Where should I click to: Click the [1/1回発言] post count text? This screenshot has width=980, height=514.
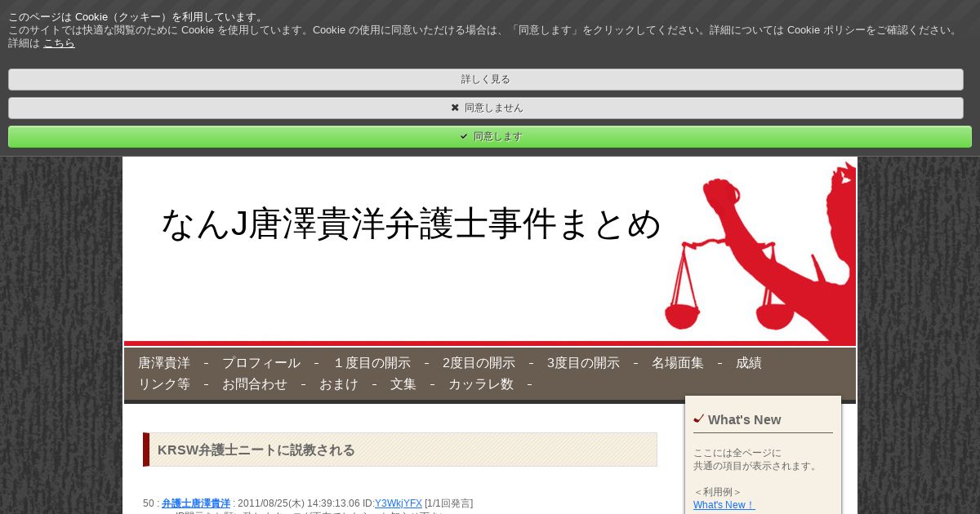[448, 503]
